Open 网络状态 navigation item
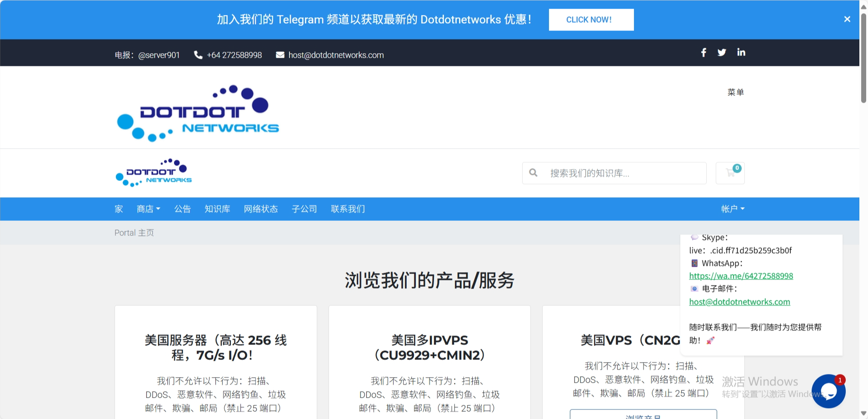868x419 pixels. (261, 209)
